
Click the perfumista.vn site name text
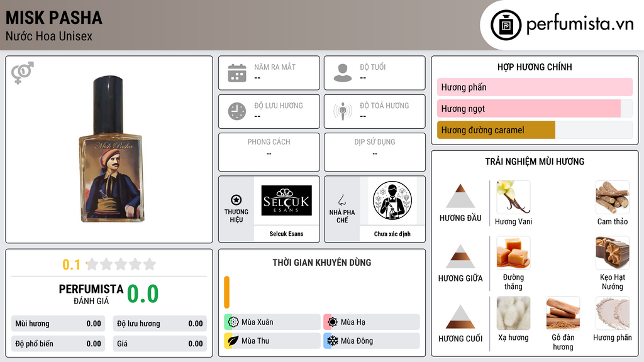pos(580,25)
